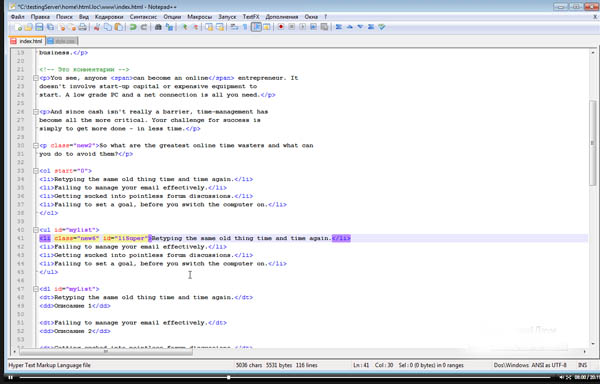Image resolution: width=600 pixels, height=384 pixels.
Task: Click the Cut scissors icon
Action: pos(97,27)
